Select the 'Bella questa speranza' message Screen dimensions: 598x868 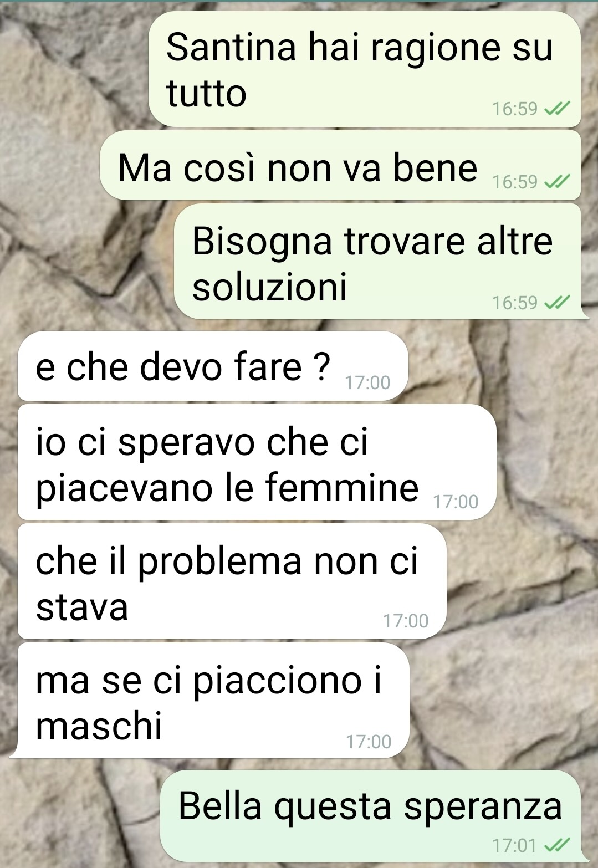pos(374,815)
